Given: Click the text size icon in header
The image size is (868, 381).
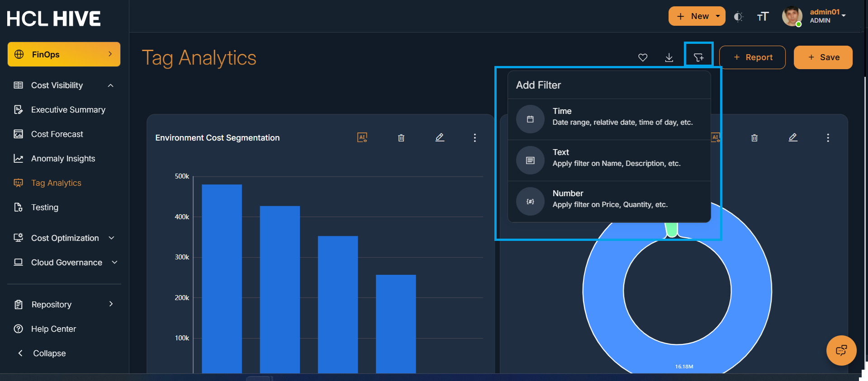Looking at the screenshot, I should [763, 17].
